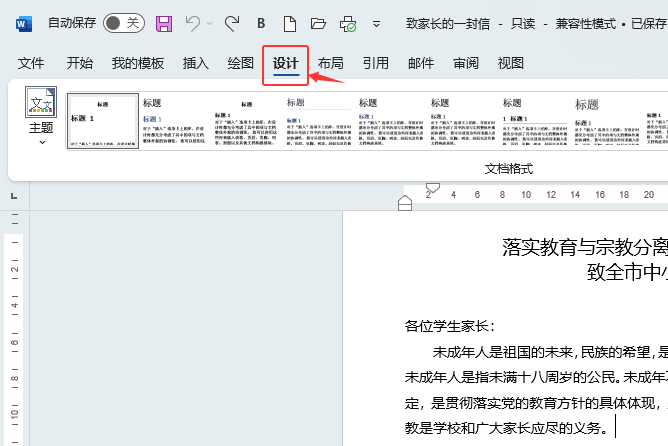Create a new blank document

[290, 23]
